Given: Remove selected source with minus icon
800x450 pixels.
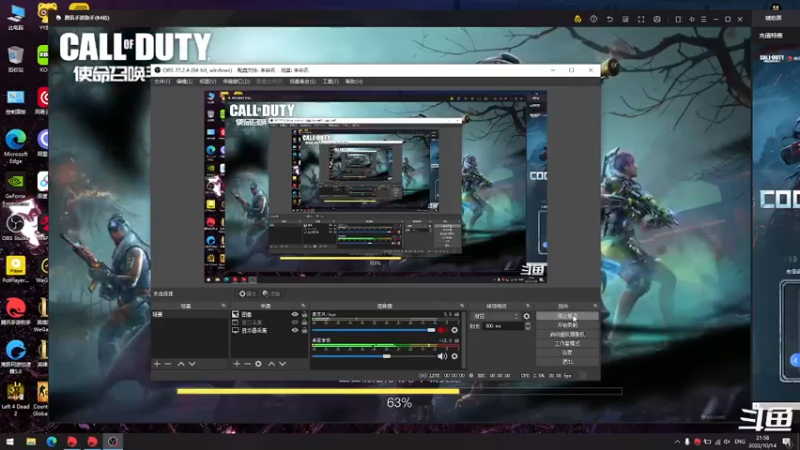Looking at the screenshot, I should [247, 364].
